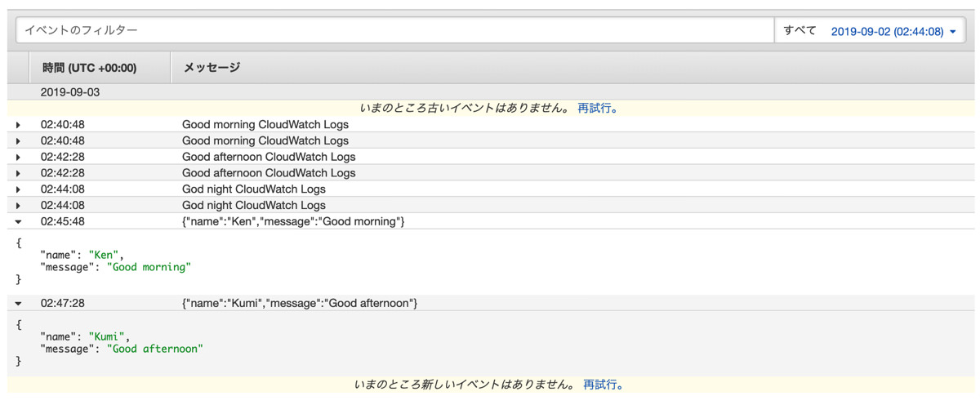Click the いまのところ古いイベントはありません notice text
Screen dimensions: 980x405
465,108
